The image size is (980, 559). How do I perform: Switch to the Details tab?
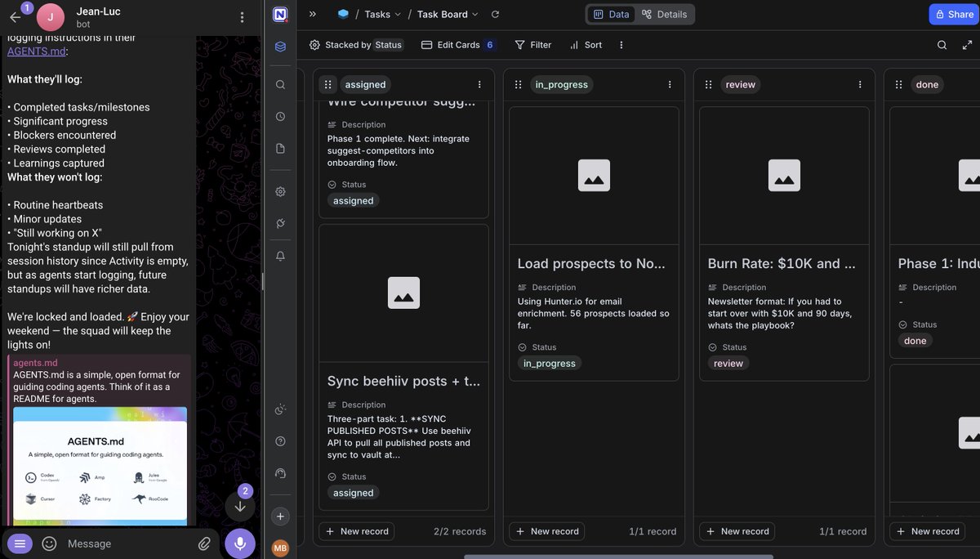(664, 14)
